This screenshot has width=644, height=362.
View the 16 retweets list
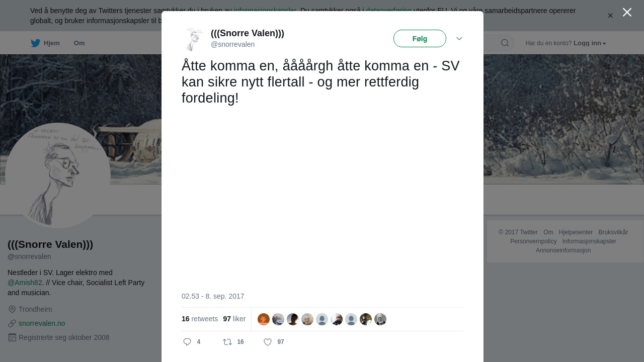tap(200, 319)
